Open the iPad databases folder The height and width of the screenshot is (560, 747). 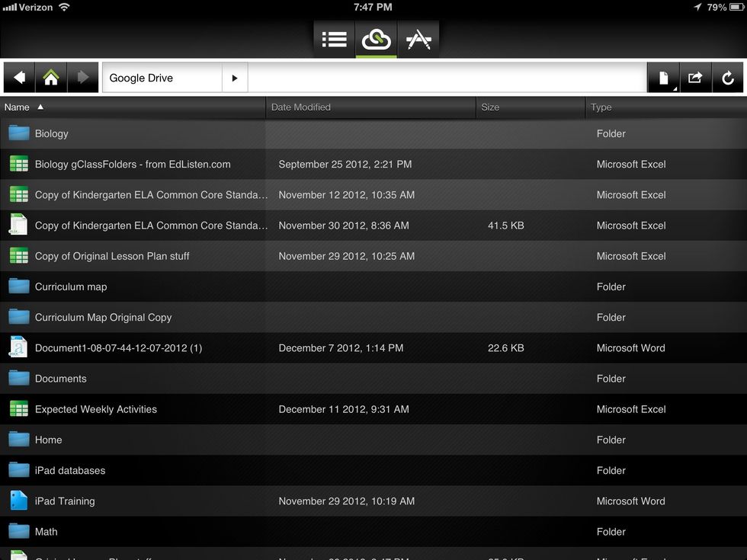click(70, 471)
